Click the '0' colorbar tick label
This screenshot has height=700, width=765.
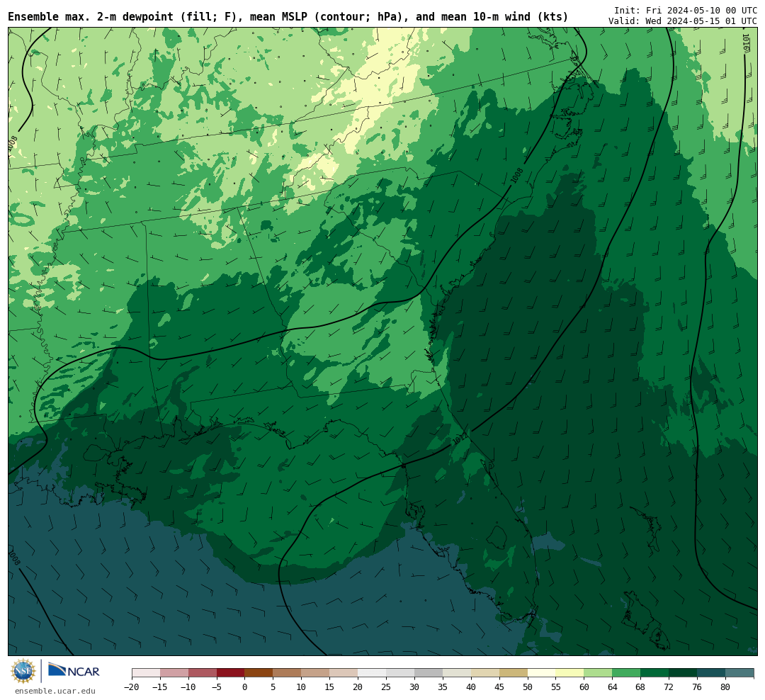click(244, 687)
